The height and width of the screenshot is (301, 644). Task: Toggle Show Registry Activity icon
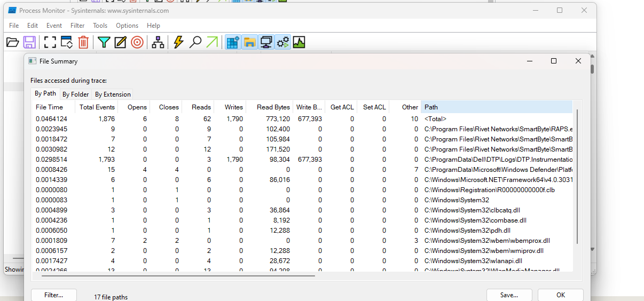(233, 42)
